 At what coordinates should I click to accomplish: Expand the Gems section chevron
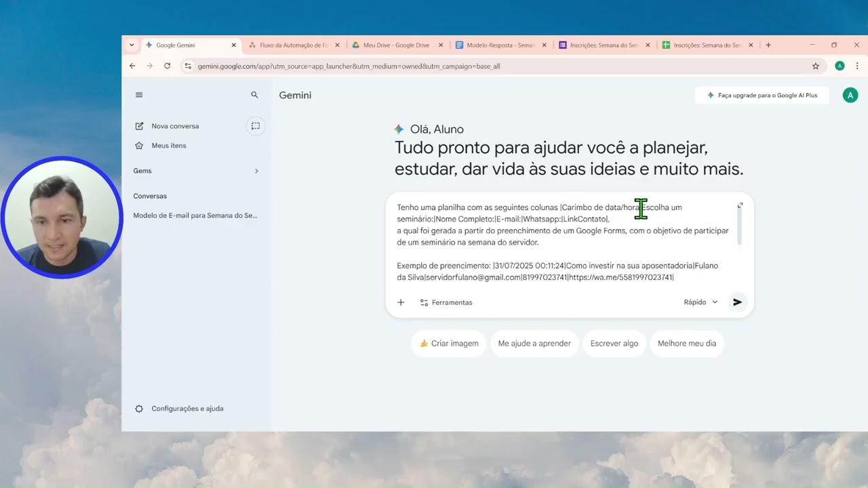(x=256, y=171)
